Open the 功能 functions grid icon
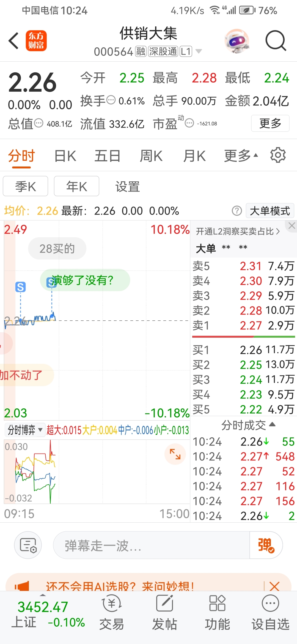Viewport: 297px width, 644px height. point(217,603)
